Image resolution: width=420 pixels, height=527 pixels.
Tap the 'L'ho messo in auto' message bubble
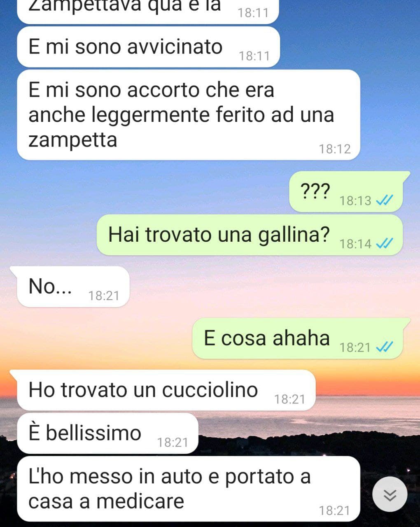coord(189,489)
